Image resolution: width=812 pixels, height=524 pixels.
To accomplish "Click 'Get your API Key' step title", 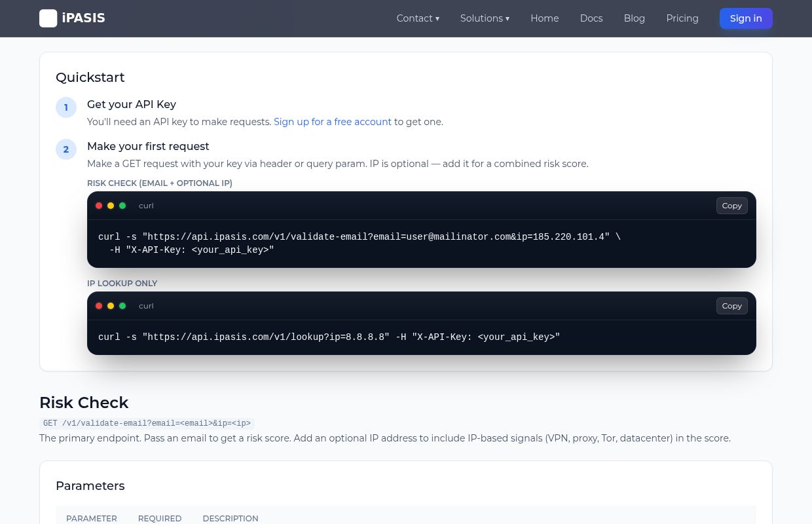I will [132, 104].
